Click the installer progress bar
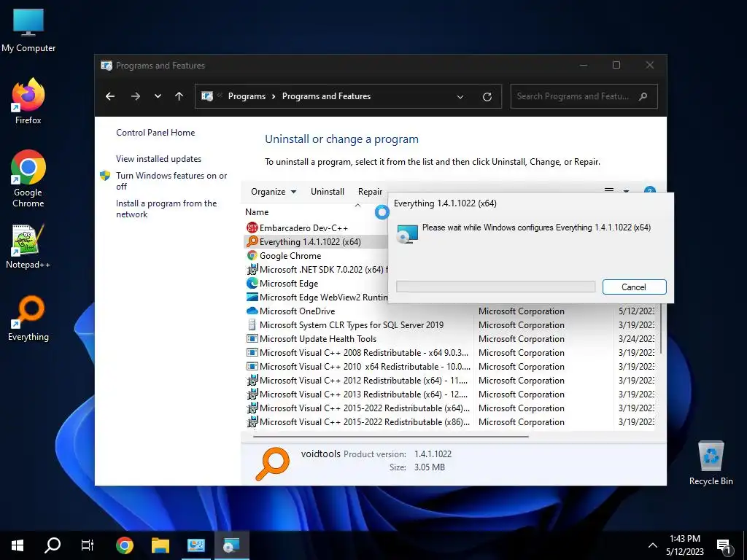 click(495, 286)
